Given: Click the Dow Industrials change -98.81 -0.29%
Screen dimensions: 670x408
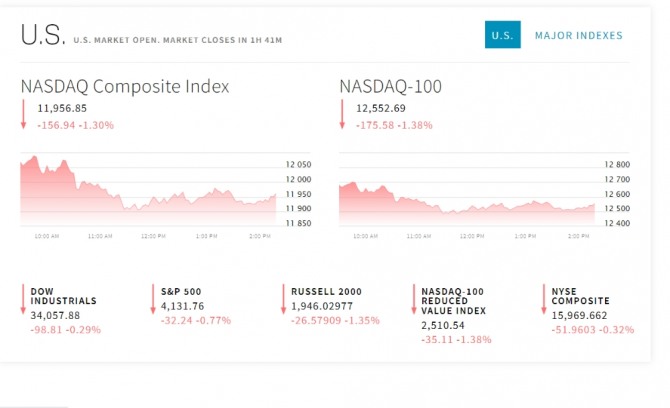Looking at the screenshot, I should pos(65,329).
